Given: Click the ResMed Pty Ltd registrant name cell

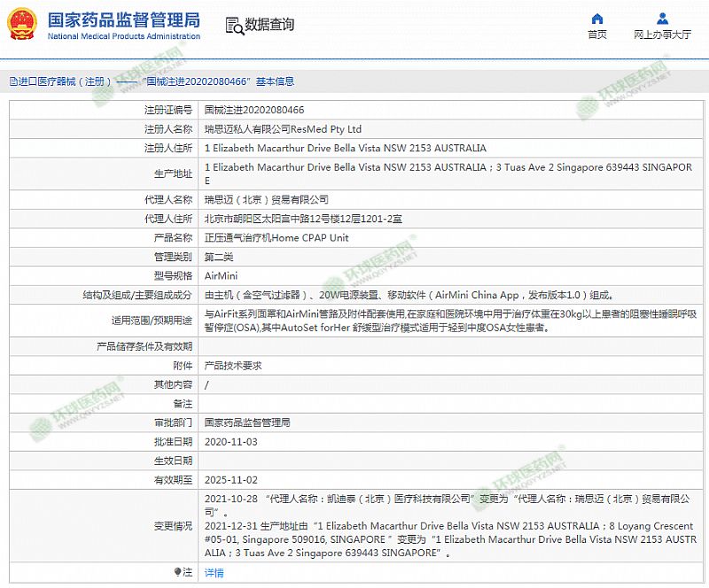Looking at the screenshot, I should (283, 129).
